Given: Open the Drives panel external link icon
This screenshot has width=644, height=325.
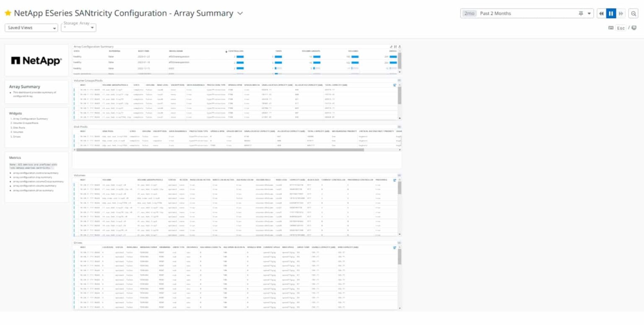Looking at the screenshot, I should [395, 248].
